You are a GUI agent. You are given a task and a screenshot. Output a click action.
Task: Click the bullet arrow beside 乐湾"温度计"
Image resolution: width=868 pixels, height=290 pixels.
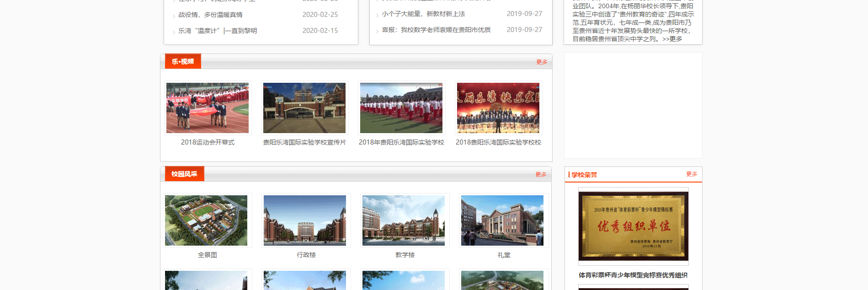[174, 32]
